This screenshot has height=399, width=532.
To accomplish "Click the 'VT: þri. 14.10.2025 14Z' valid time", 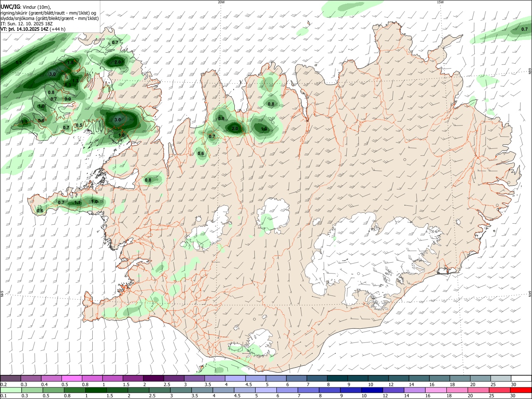I will point(25,30).
